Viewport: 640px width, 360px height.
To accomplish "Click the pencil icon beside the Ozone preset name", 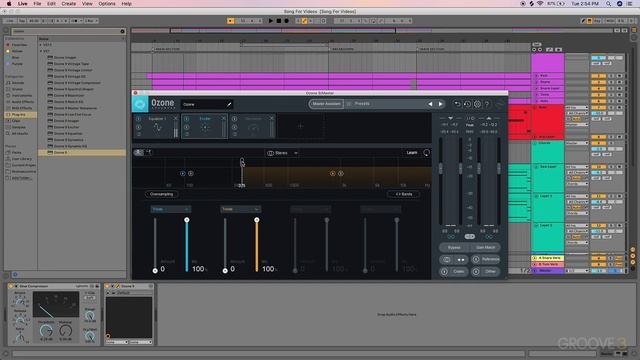I will click(229, 104).
